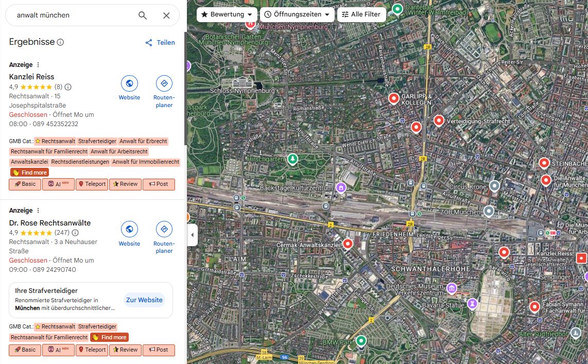
Task: Select the Anwalt für Immobilienrecht tag
Action: pos(146,162)
